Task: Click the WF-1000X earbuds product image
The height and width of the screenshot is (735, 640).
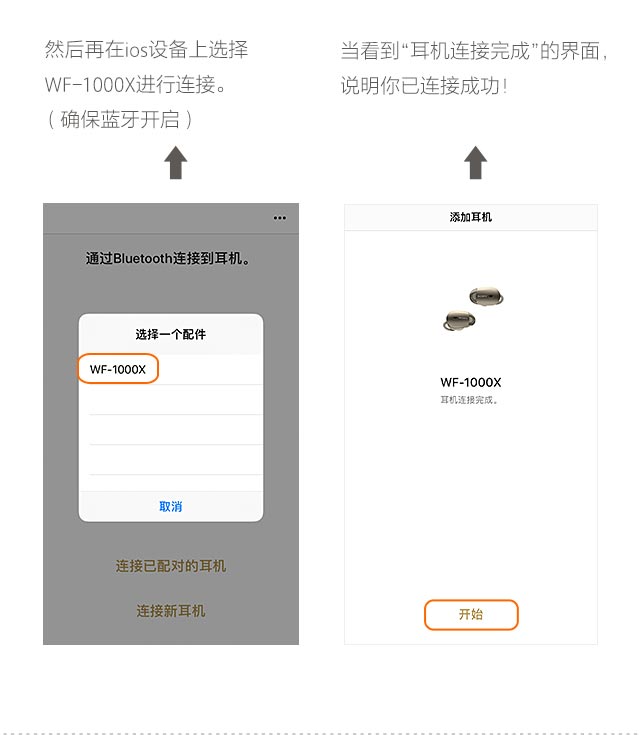Action: point(473,308)
